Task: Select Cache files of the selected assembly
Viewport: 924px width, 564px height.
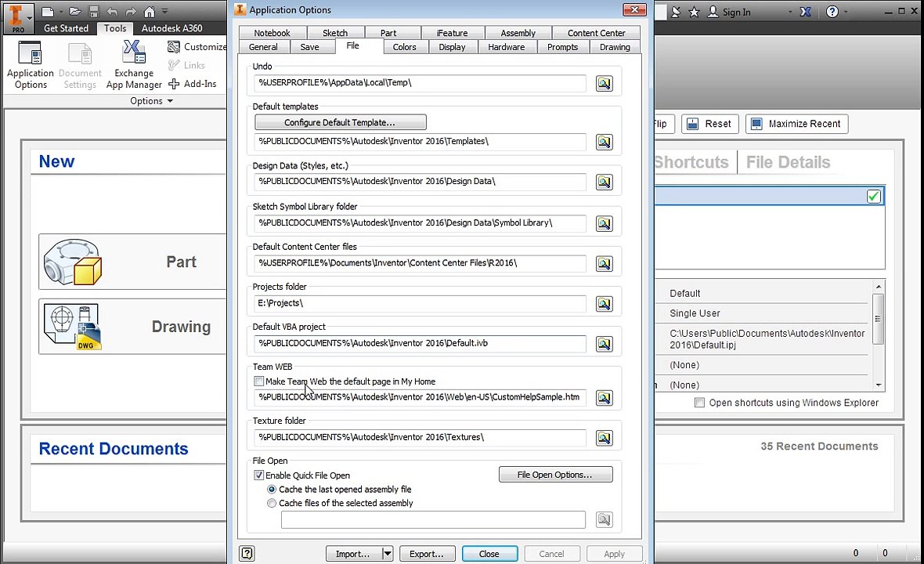Action: pyautogui.click(x=272, y=504)
